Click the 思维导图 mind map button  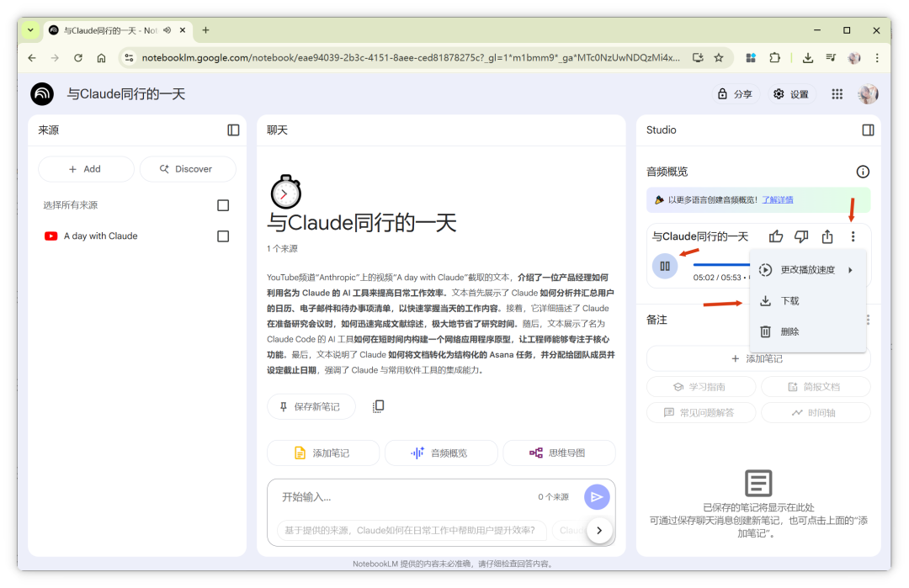pos(559,453)
